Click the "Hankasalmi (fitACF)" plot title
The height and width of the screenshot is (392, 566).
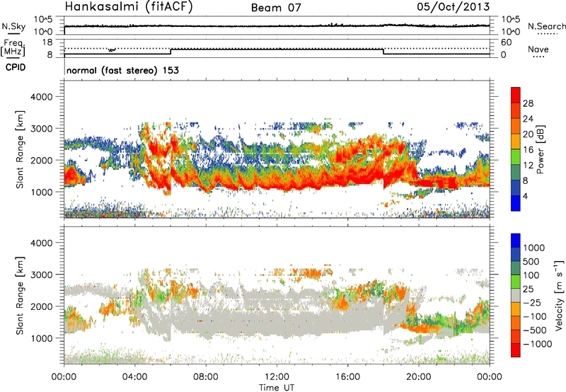129,6
